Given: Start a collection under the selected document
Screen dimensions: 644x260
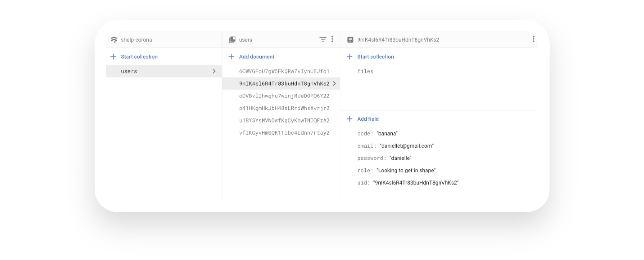Looking at the screenshot, I should [x=375, y=57].
